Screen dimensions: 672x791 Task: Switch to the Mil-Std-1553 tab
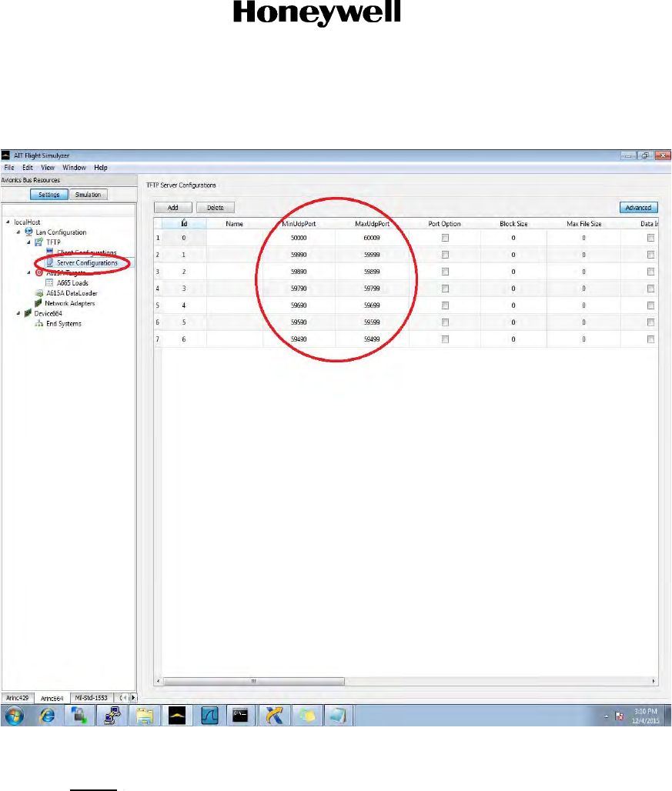(x=92, y=698)
